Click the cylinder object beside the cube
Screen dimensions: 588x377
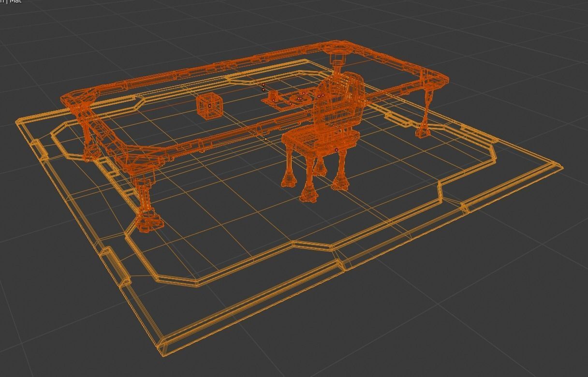[x=274, y=95]
